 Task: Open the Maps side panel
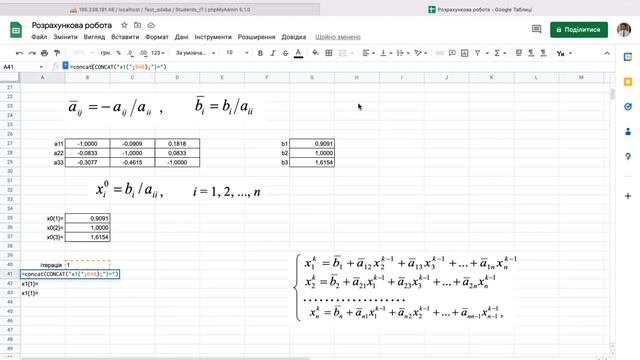628,156
